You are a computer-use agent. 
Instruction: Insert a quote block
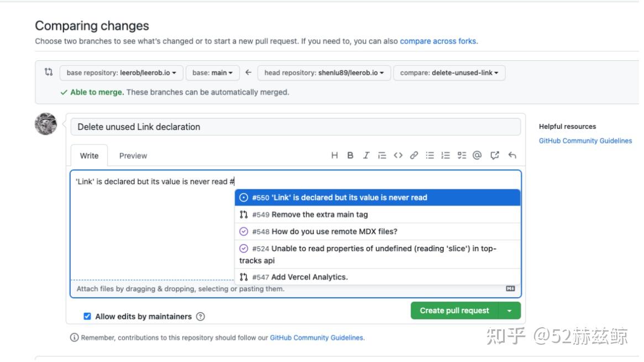381,156
